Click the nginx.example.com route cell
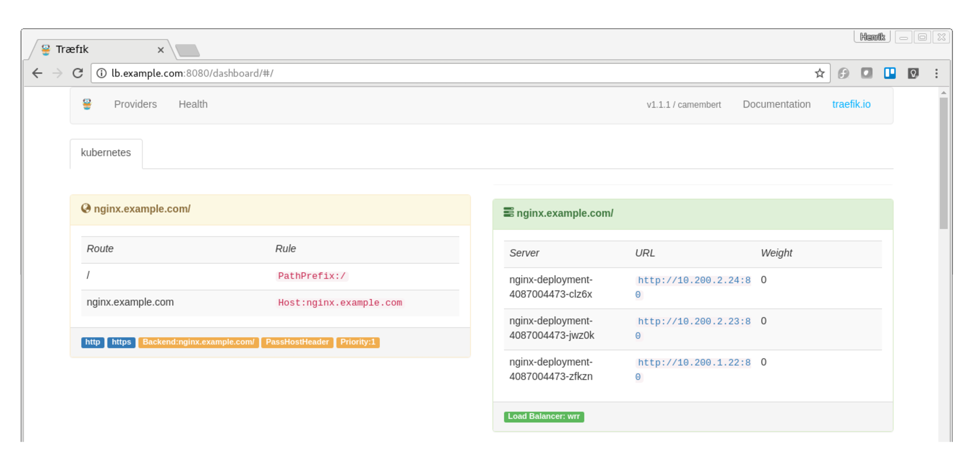Image resolution: width=980 pixels, height=472 pixels. click(x=130, y=302)
